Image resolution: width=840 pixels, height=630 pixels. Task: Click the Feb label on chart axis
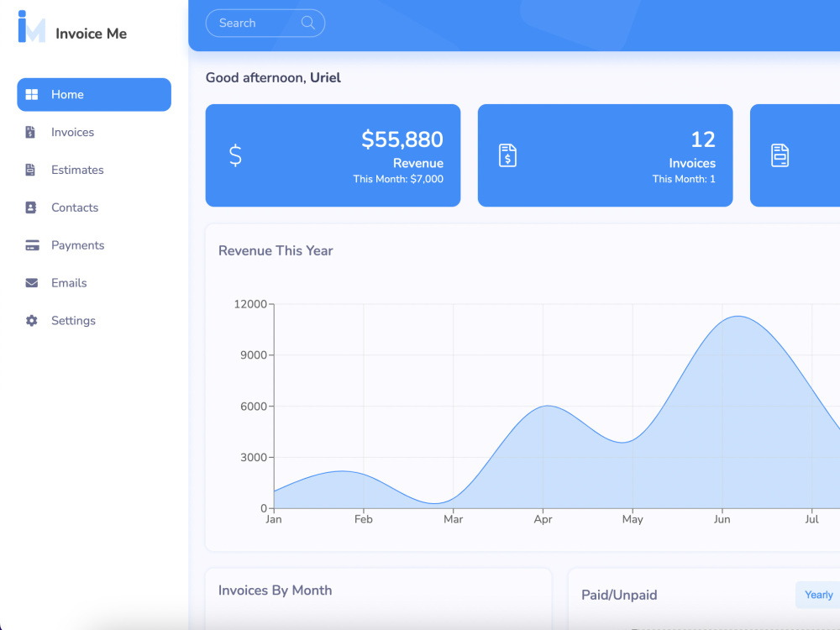[363, 519]
